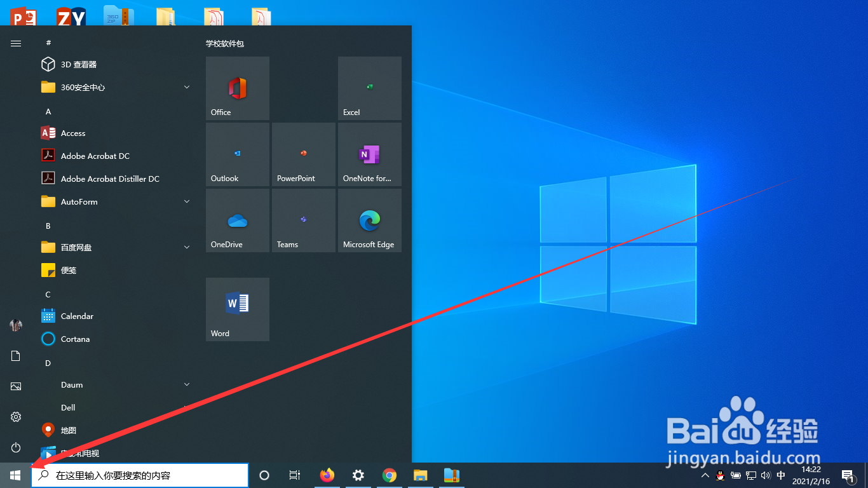This screenshot has height=488, width=868.
Task: Show hidden tray icons chevron
Action: tap(705, 475)
